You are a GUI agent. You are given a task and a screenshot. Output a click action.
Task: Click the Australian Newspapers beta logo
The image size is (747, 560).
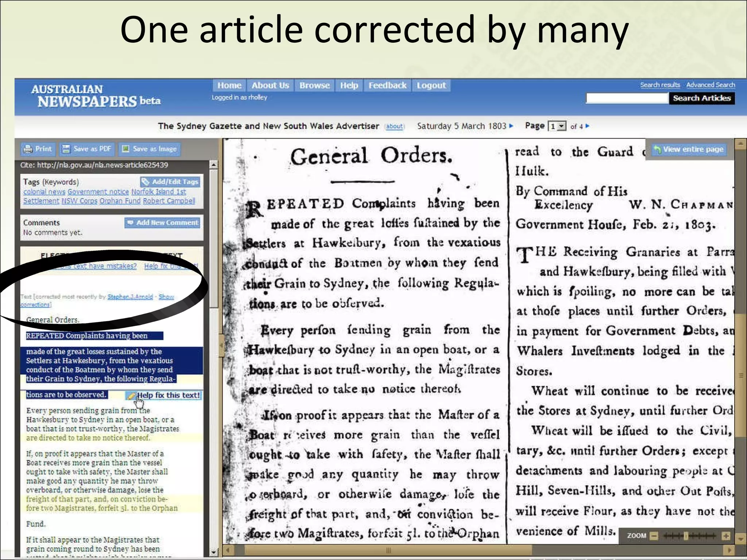click(96, 96)
